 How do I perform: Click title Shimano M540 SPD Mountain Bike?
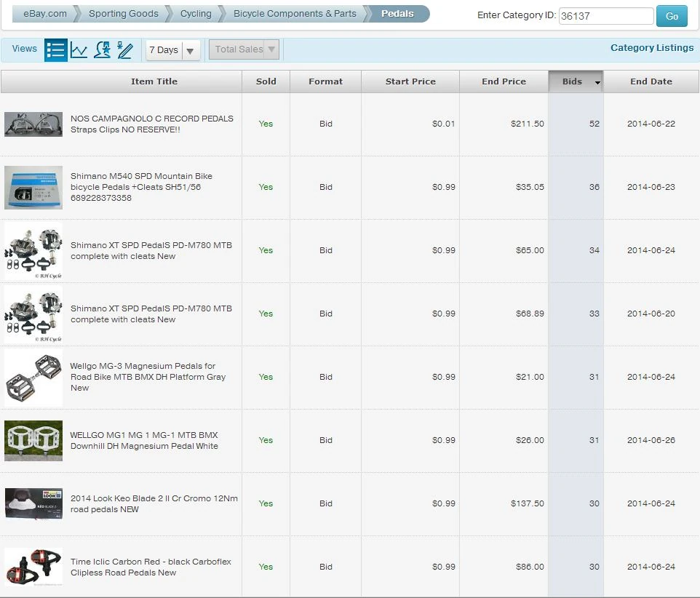[x=141, y=187]
